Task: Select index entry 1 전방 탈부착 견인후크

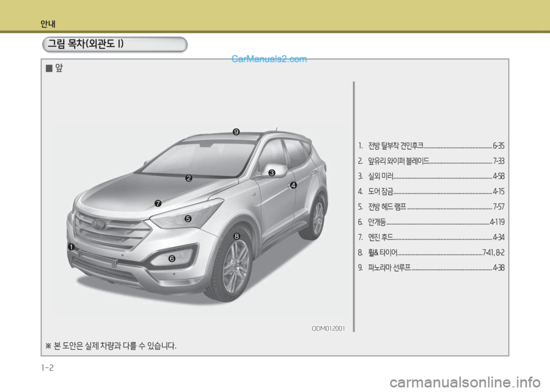Action: click(431, 146)
